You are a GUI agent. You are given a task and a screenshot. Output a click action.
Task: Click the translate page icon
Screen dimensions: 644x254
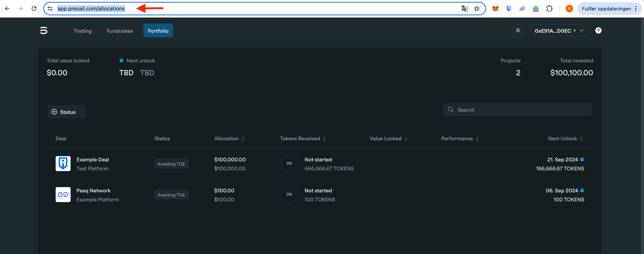pos(464,9)
